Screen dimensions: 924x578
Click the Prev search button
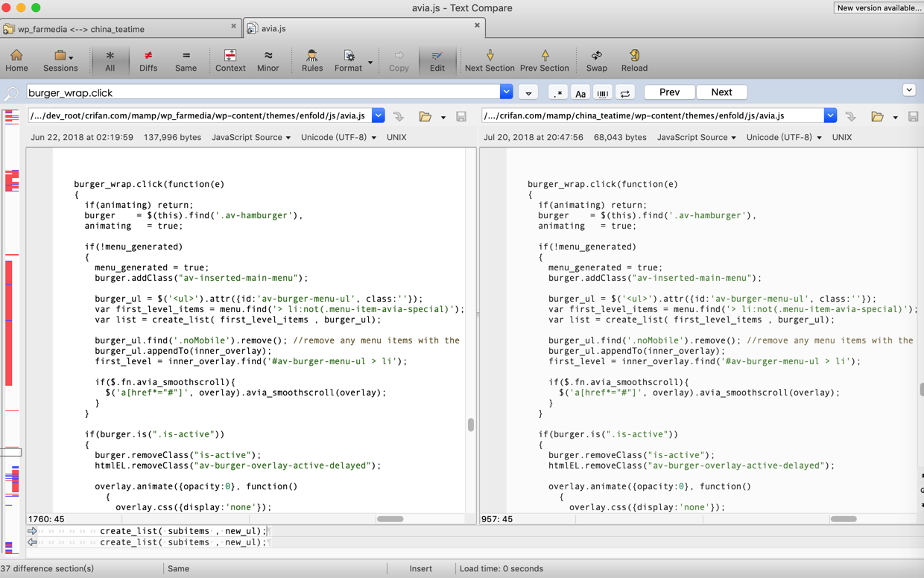[x=669, y=92]
